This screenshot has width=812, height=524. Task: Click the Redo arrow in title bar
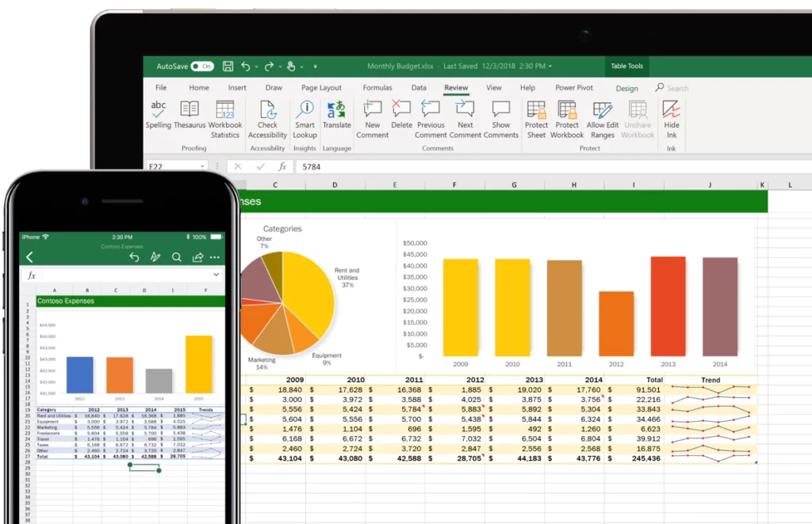click(x=269, y=67)
